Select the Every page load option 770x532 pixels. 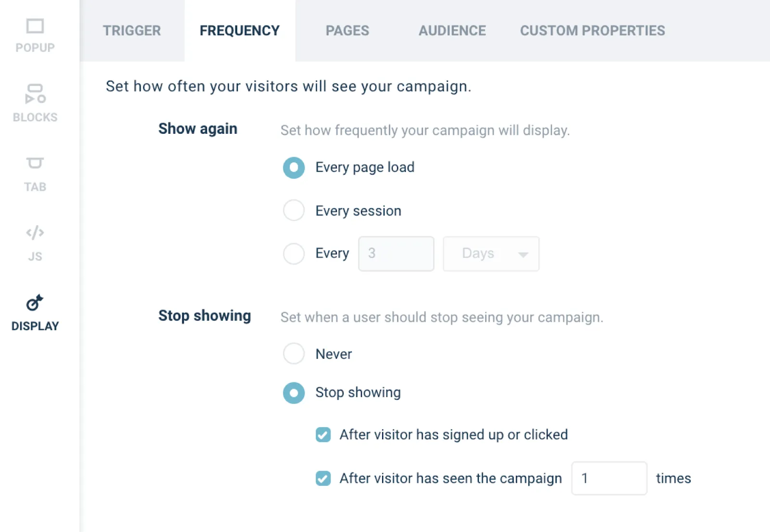pyautogui.click(x=294, y=168)
